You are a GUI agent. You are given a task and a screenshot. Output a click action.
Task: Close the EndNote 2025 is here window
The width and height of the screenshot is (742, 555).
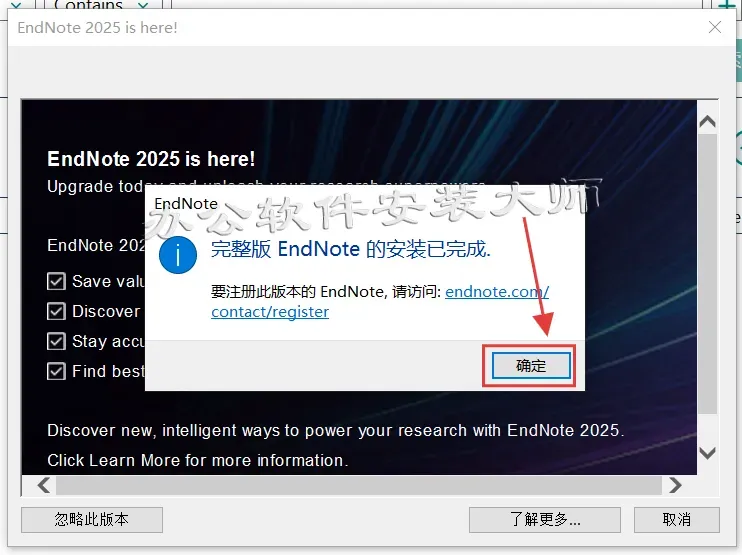[715, 27]
